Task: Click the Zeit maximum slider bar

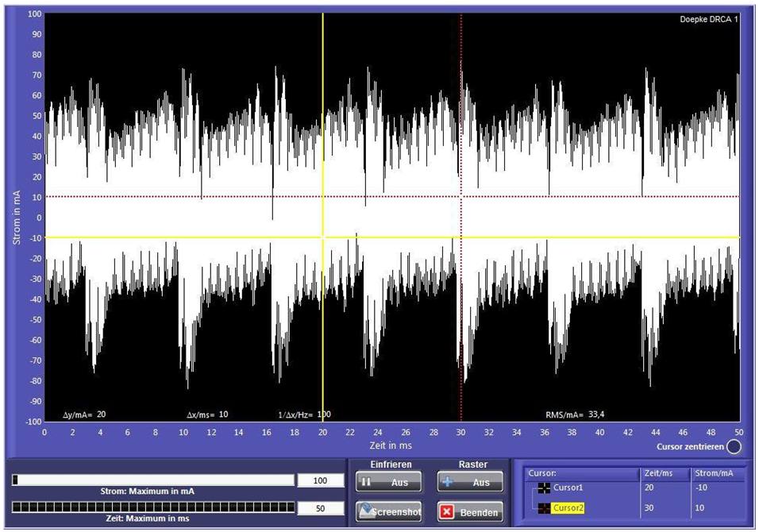Action: click(x=153, y=507)
